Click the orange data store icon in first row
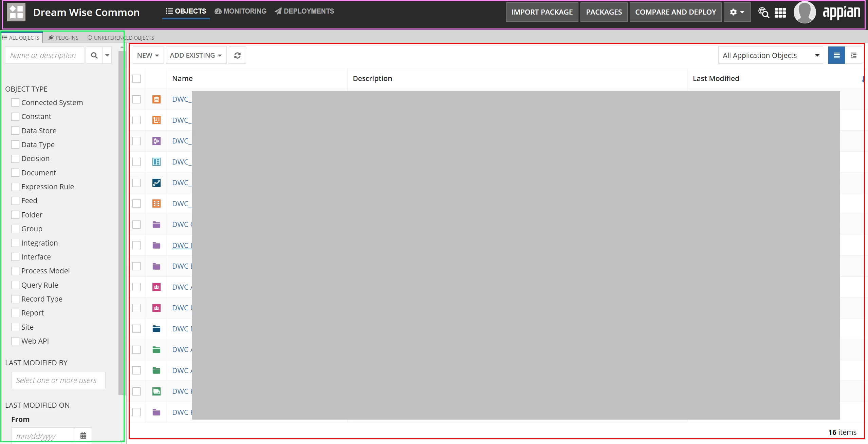This screenshot has width=868, height=444. point(156,99)
